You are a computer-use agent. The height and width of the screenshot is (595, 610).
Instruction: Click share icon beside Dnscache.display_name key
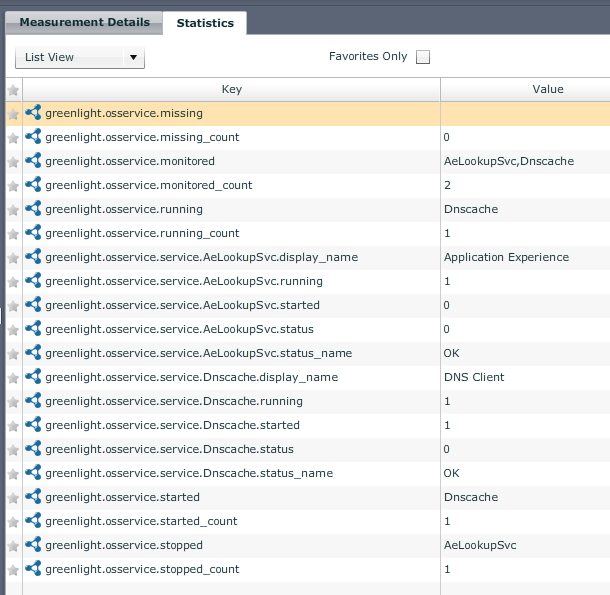click(33, 377)
